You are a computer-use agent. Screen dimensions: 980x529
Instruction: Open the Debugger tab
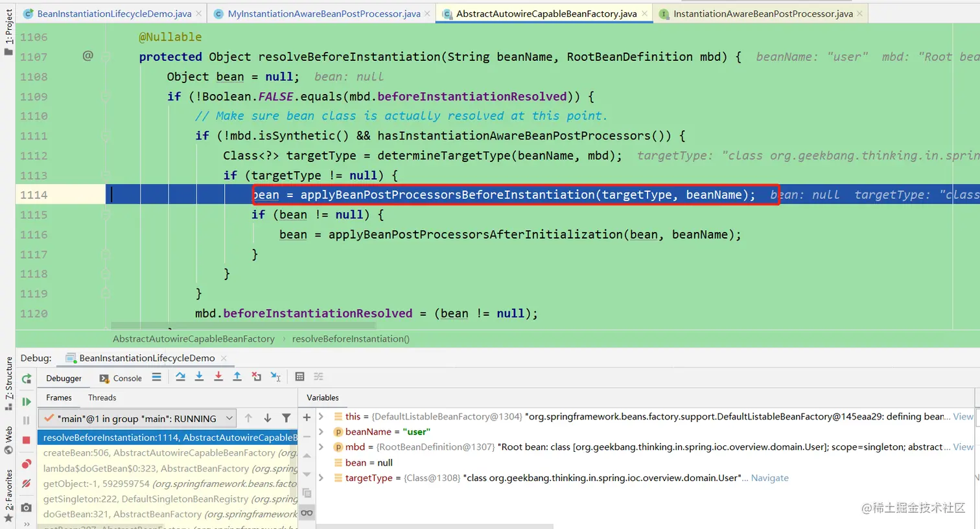point(64,379)
